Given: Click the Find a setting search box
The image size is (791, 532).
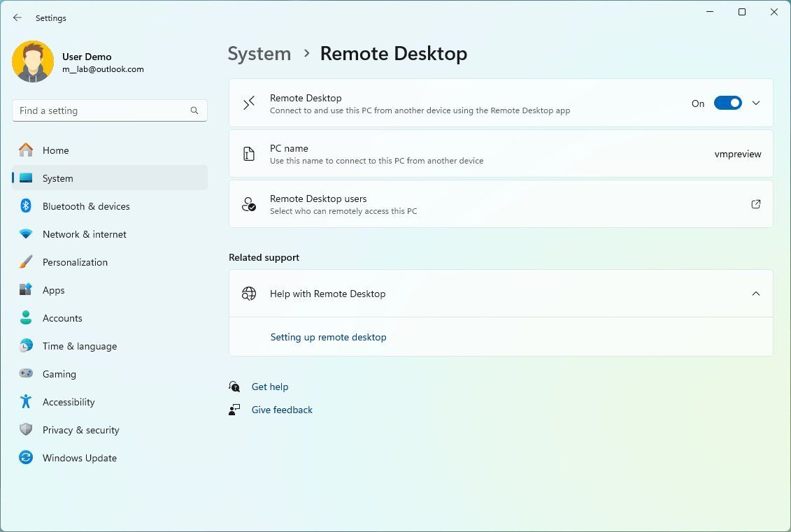Looking at the screenshot, I should tap(101, 110).
